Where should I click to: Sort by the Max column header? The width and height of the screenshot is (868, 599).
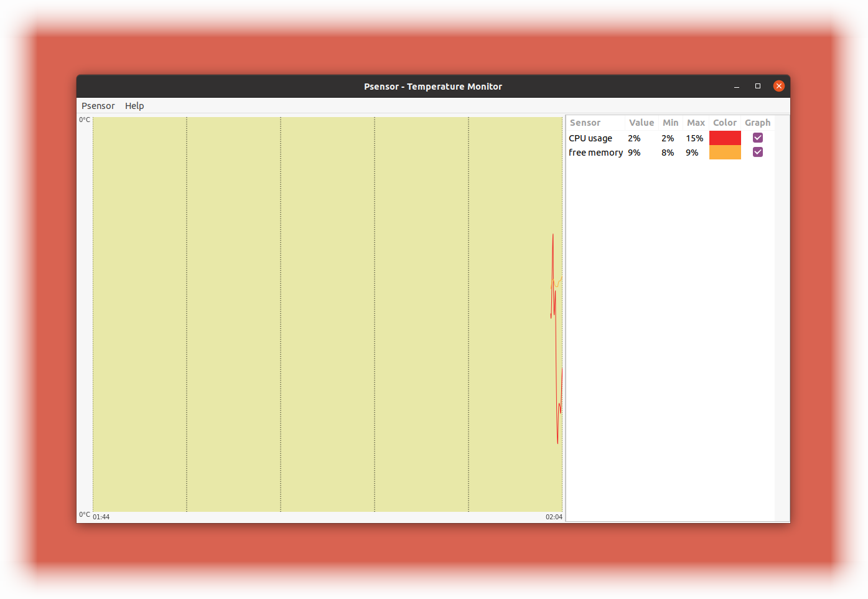point(696,123)
